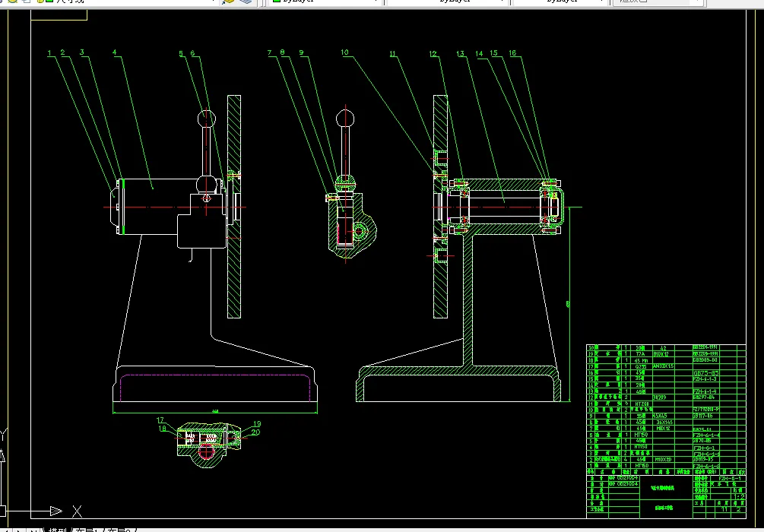Viewport: 764px width, 532px height.
Task: Click the '36X145' specification cell
Action: click(664, 423)
